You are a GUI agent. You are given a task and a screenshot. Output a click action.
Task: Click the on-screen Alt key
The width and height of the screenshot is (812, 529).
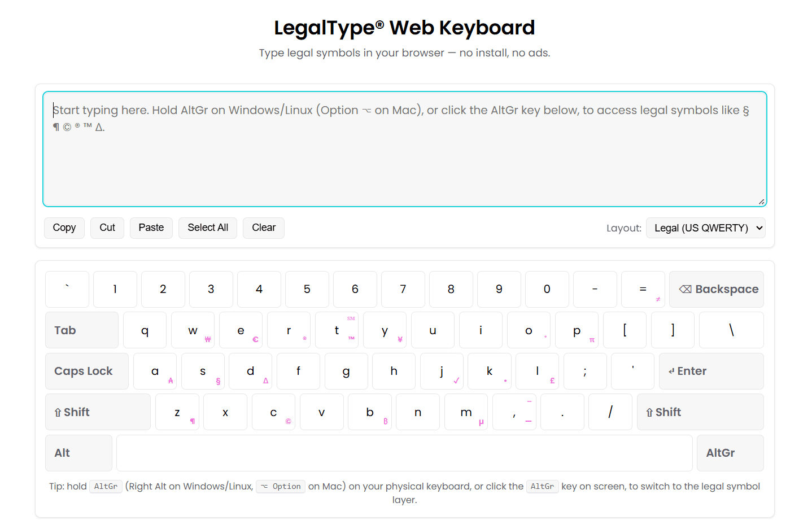click(x=78, y=453)
